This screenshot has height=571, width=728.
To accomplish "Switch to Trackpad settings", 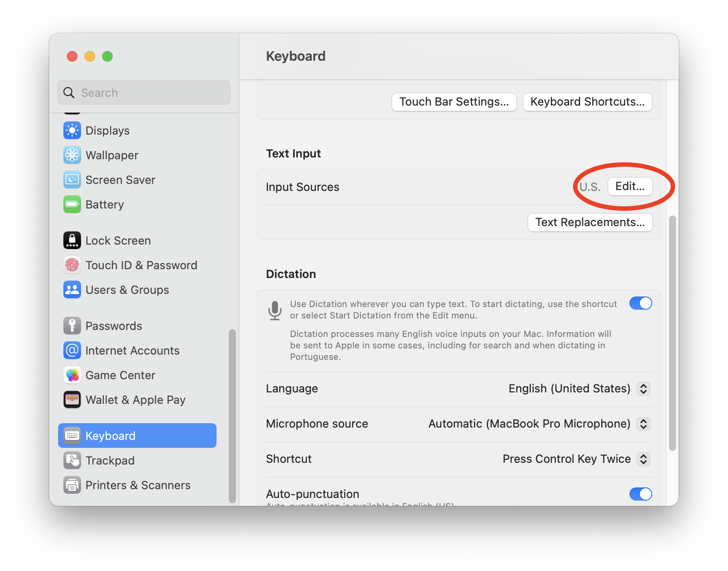I will [x=137, y=461].
